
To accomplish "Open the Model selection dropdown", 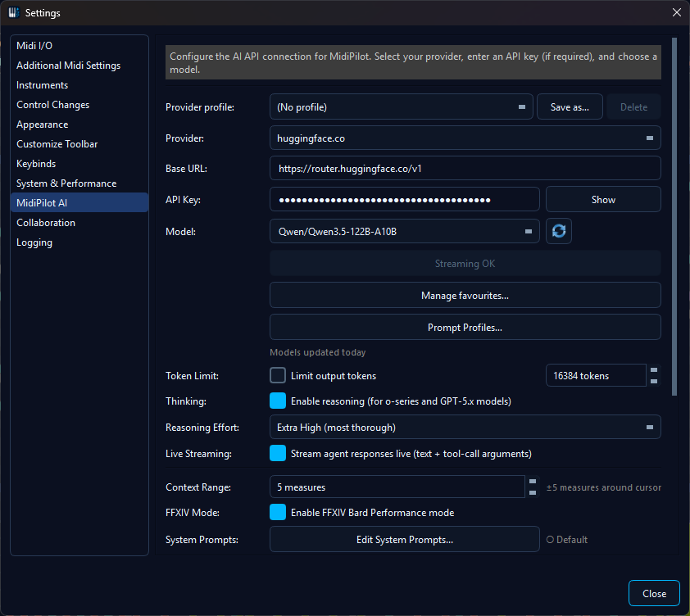I will click(404, 232).
